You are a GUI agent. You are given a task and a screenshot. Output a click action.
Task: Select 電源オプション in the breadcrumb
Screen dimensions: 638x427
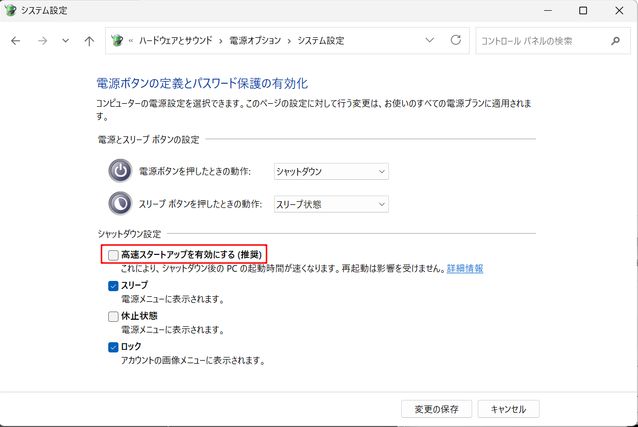257,41
